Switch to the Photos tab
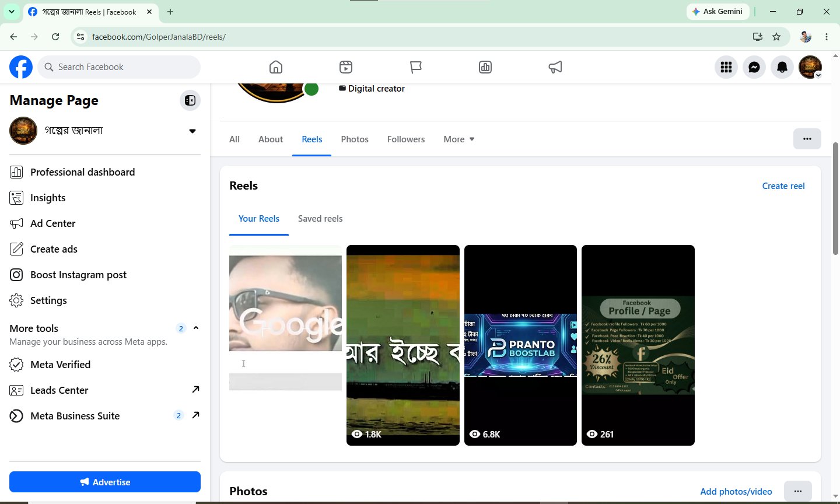 coord(355,139)
